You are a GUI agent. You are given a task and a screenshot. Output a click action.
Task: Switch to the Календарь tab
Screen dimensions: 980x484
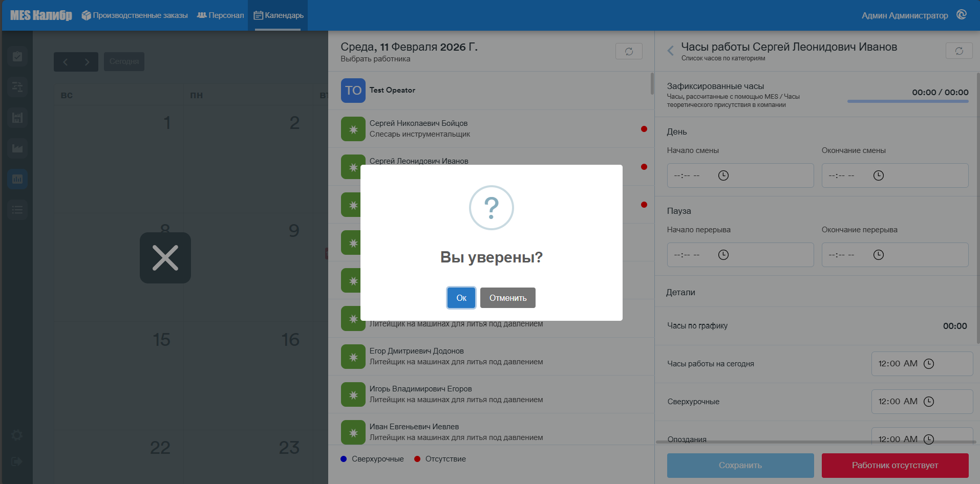[x=279, y=15]
